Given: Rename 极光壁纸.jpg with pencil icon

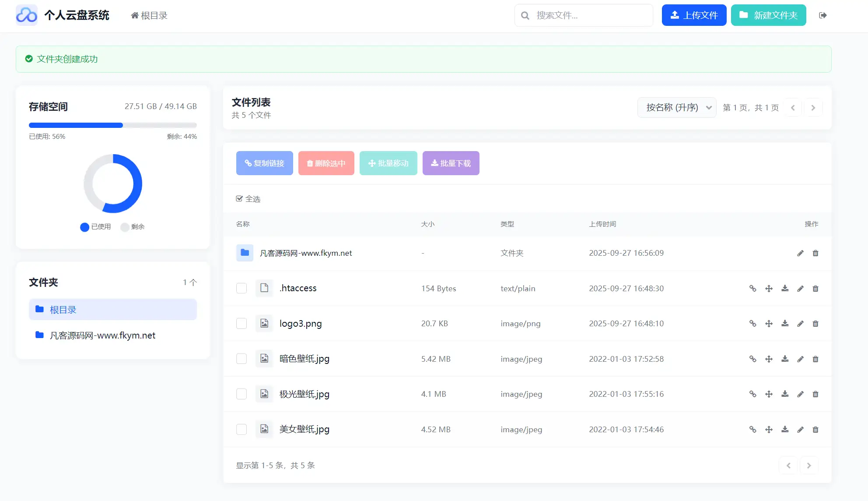Looking at the screenshot, I should coord(800,394).
